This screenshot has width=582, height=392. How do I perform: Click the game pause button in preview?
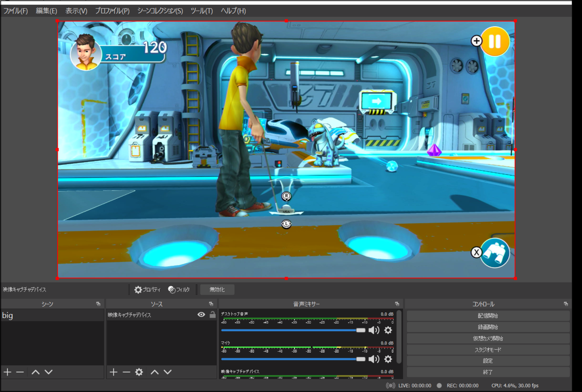point(495,42)
